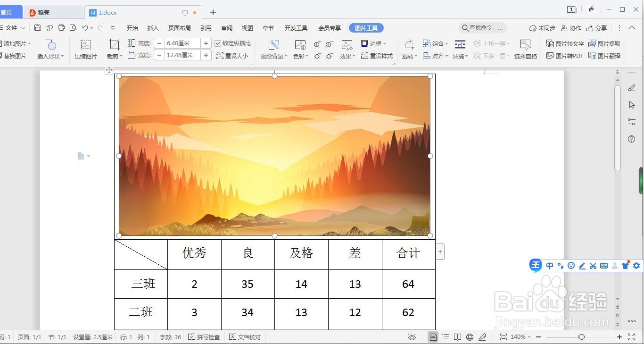Add table column with the plus handle

point(440,252)
